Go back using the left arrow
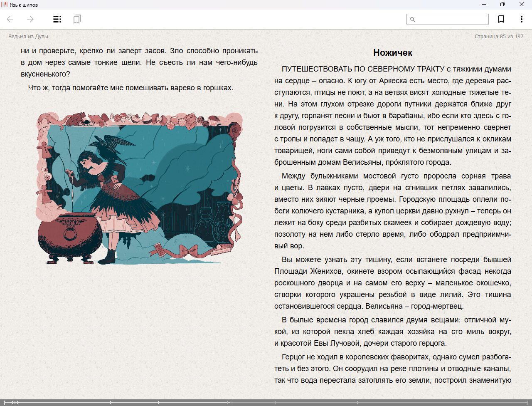Viewport: 532px width, 406px height. pyautogui.click(x=10, y=19)
